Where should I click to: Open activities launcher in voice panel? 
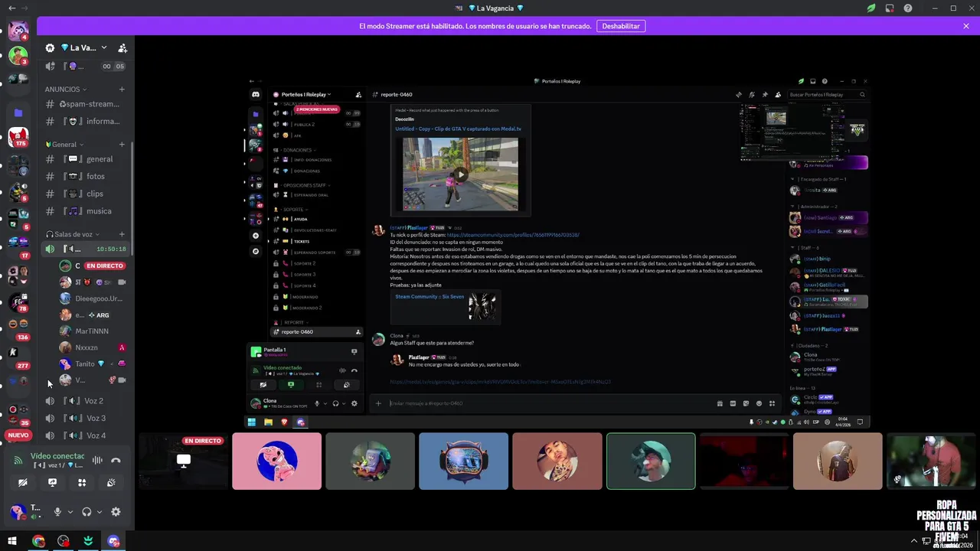[82, 483]
